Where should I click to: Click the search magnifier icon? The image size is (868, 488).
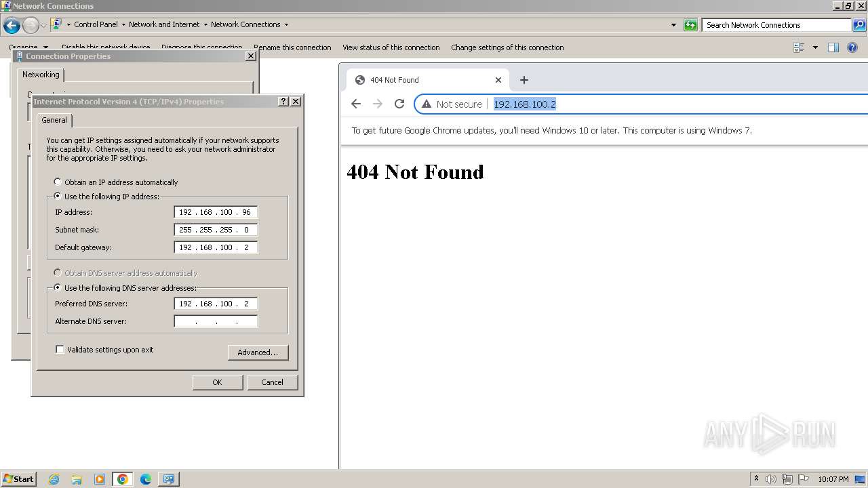pyautogui.click(x=859, y=25)
